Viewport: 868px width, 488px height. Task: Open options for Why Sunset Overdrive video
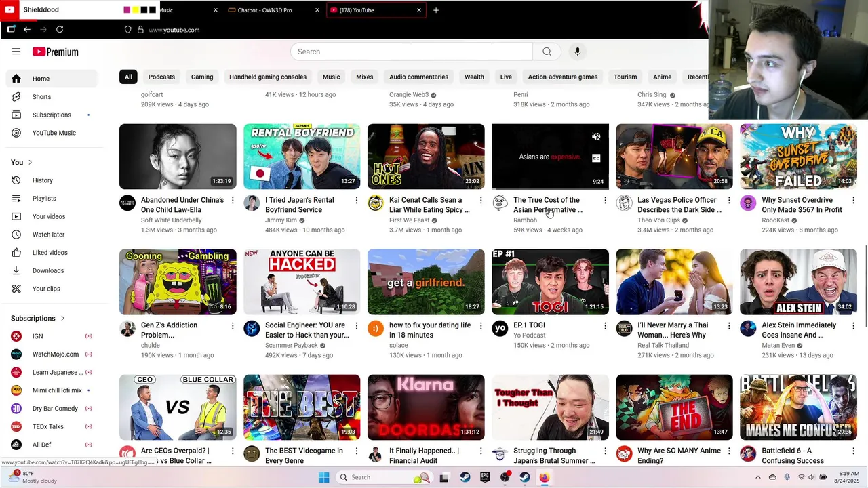click(853, 201)
